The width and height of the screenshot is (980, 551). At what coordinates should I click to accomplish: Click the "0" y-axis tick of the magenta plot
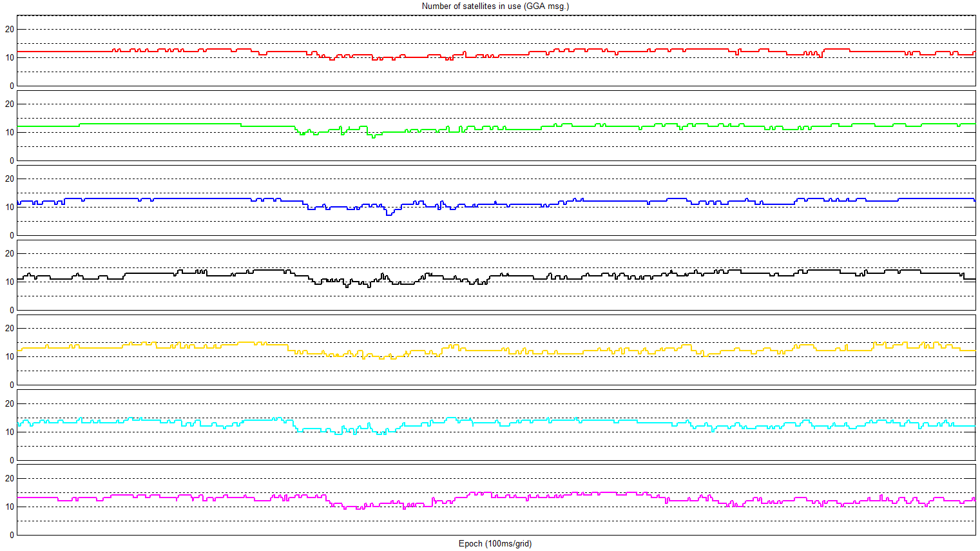click(x=12, y=535)
